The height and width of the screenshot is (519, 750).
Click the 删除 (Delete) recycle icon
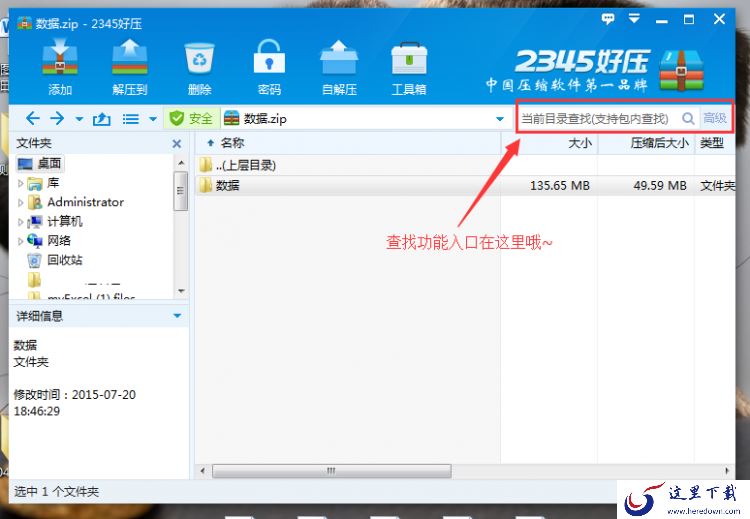point(199,67)
